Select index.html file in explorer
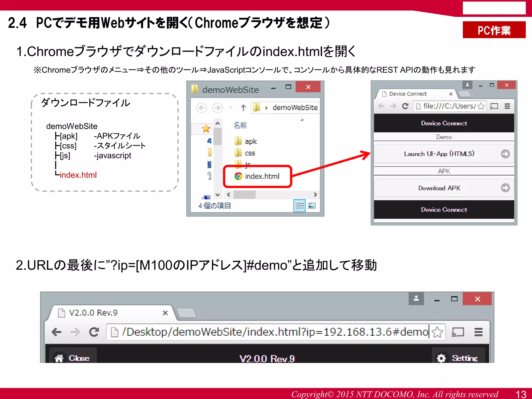 pyautogui.click(x=257, y=176)
